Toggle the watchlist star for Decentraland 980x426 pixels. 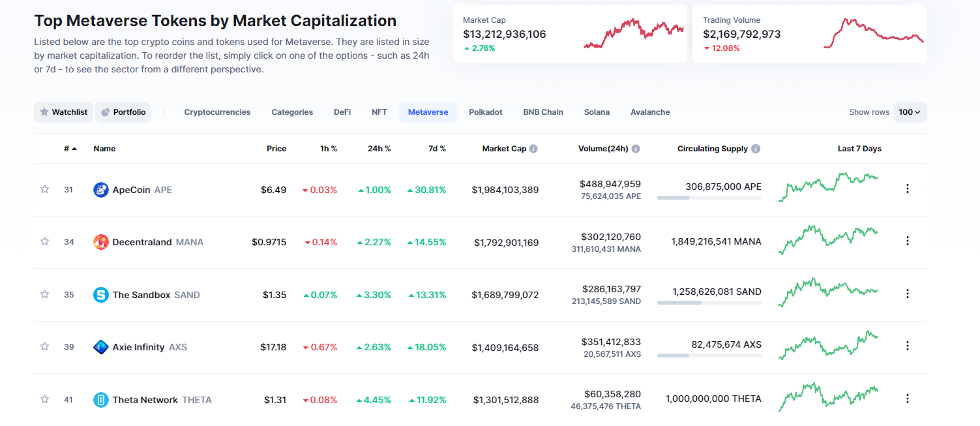click(x=44, y=241)
